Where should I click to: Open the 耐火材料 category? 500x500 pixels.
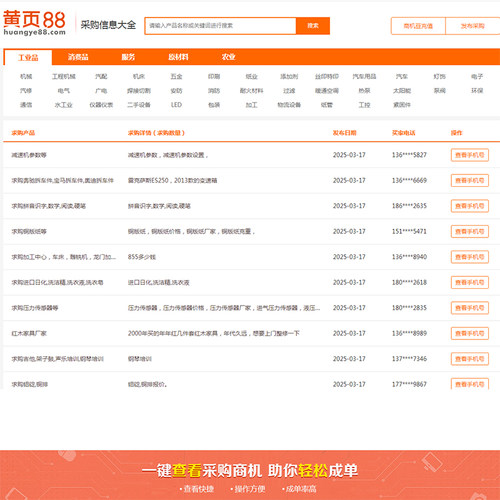click(x=252, y=91)
